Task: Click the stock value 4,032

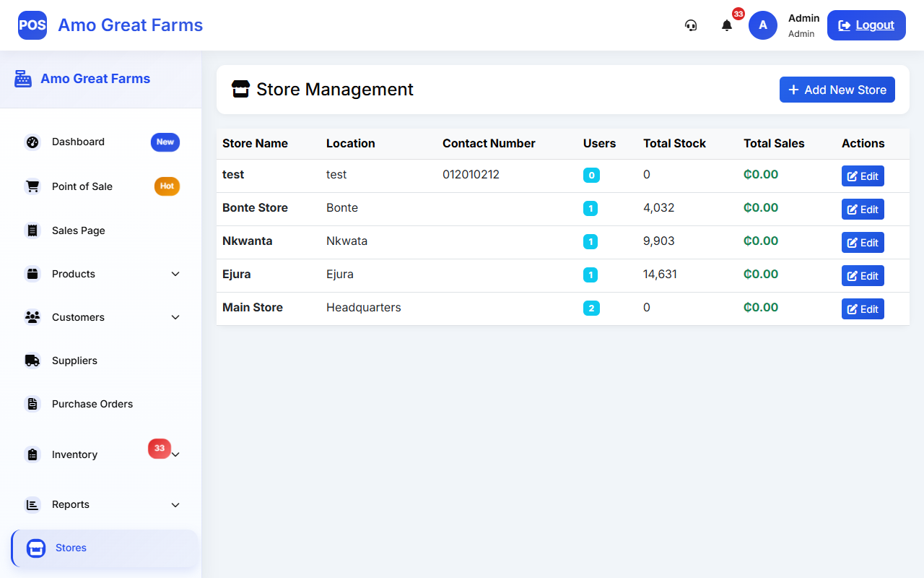Action: click(658, 208)
